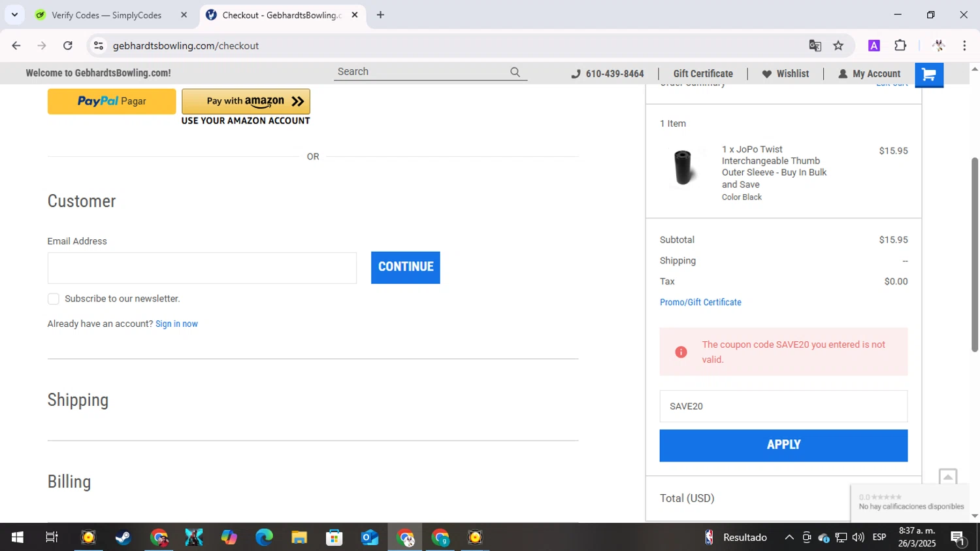Click coupon code field containing SAVE20
The image size is (980, 551).
783,406
